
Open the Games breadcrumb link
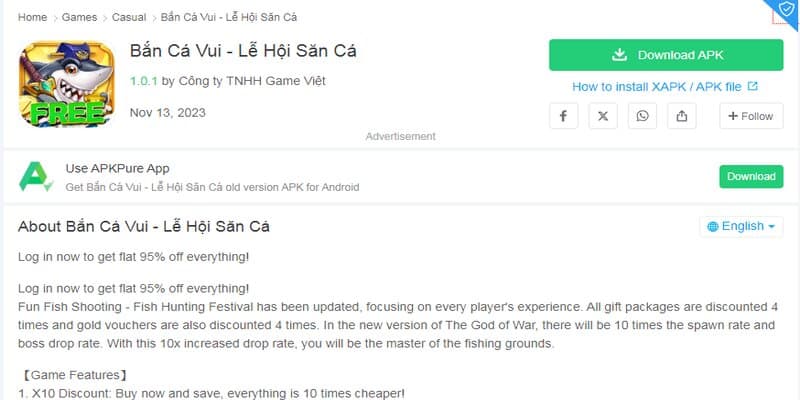79,18
